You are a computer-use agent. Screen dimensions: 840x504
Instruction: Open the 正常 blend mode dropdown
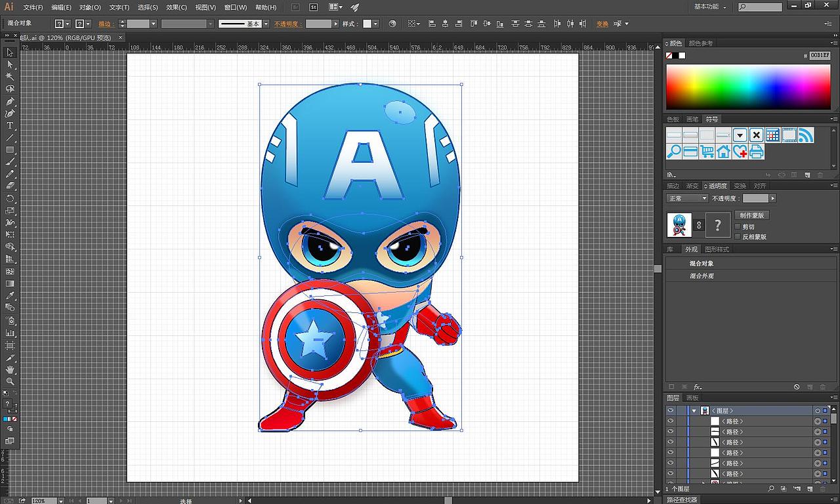tap(687, 198)
